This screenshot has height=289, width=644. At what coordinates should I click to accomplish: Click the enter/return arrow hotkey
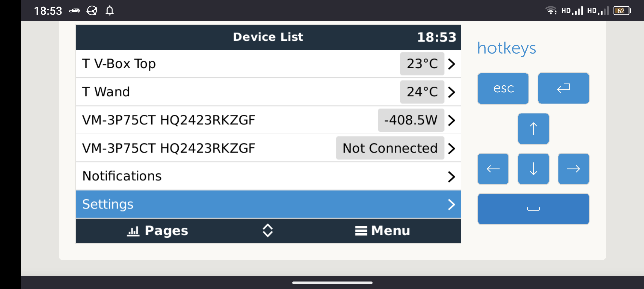tap(563, 88)
